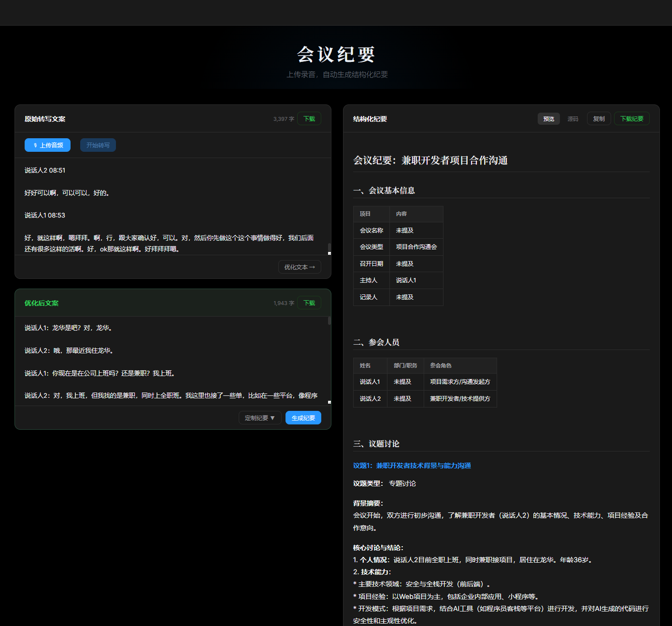Expand the 定制纪要 menu arrow
Image resolution: width=672 pixels, height=626 pixels.
[273, 418]
